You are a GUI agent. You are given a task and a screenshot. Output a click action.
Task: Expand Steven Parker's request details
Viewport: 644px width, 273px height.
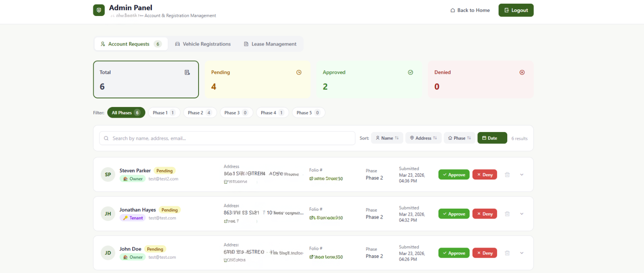point(522,175)
